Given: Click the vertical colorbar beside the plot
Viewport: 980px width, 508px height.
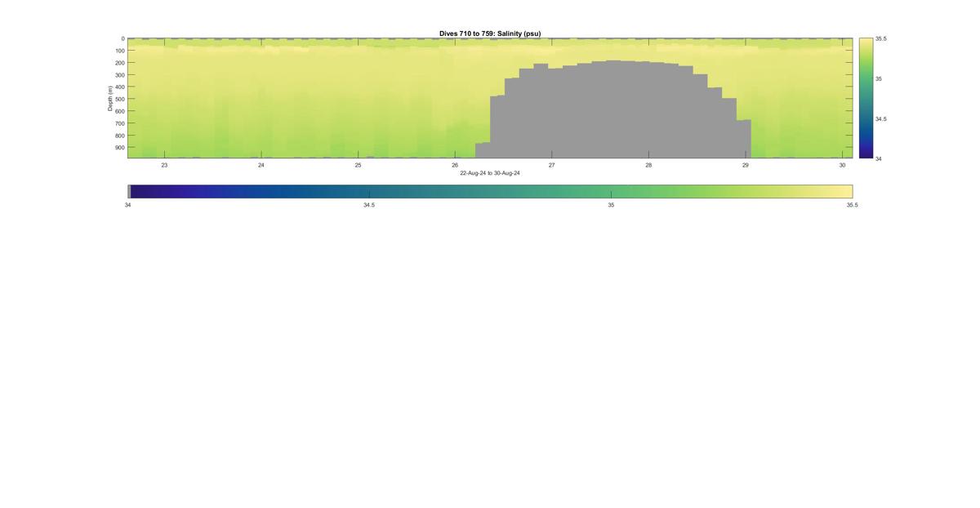Looking at the screenshot, I should click(866, 98).
